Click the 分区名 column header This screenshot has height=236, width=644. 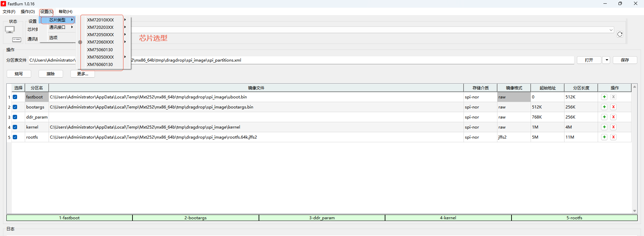point(37,88)
